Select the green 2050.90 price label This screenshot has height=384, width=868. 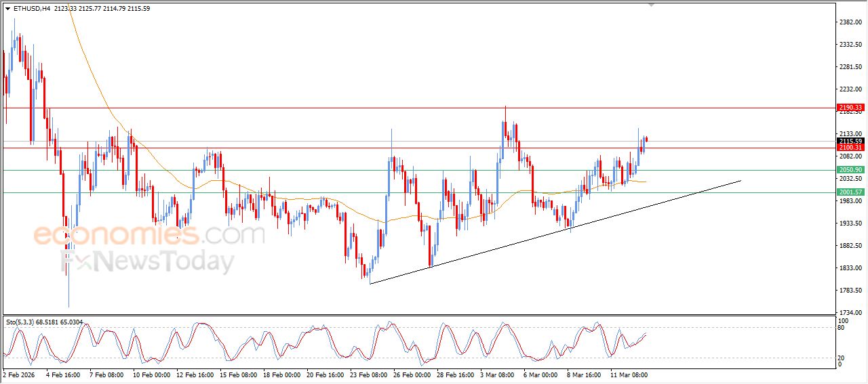click(x=850, y=170)
